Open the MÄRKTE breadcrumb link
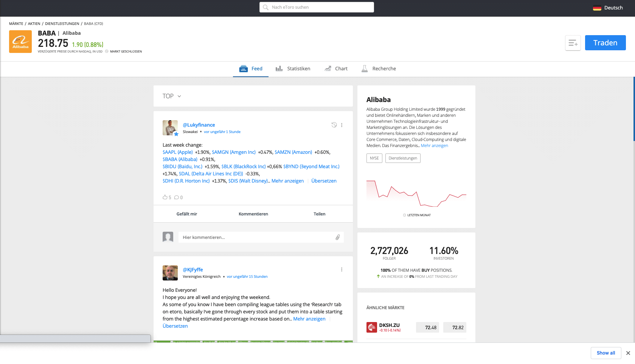 pos(16,23)
